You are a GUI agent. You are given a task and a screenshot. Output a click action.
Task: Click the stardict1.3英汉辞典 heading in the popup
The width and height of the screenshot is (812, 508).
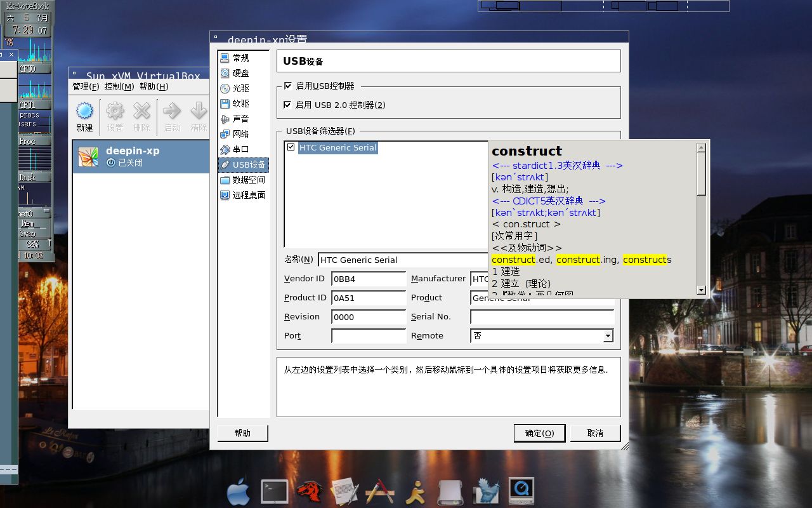[557, 165]
